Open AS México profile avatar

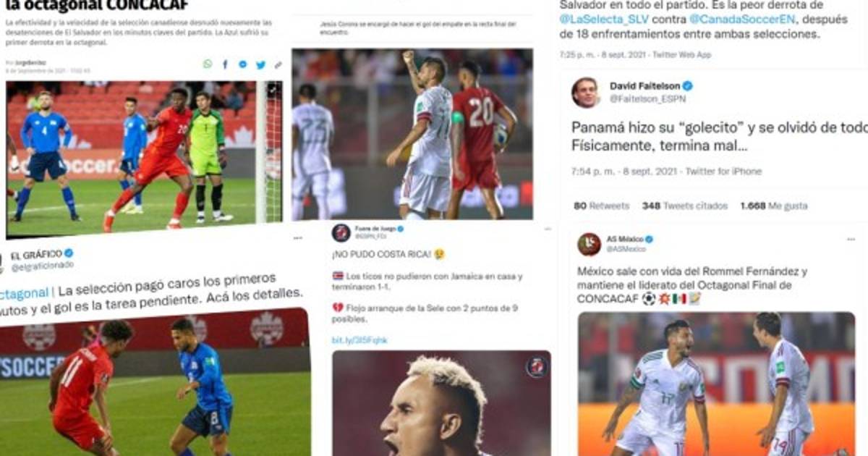click(x=589, y=244)
